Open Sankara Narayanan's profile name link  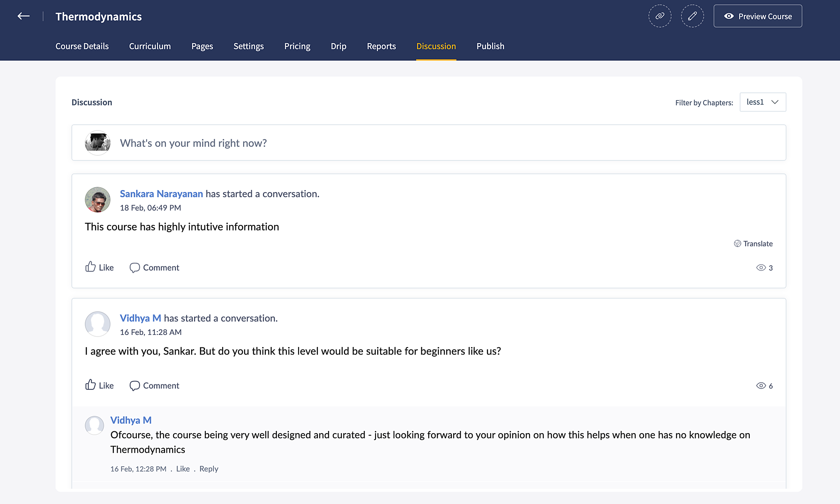coord(161,194)
